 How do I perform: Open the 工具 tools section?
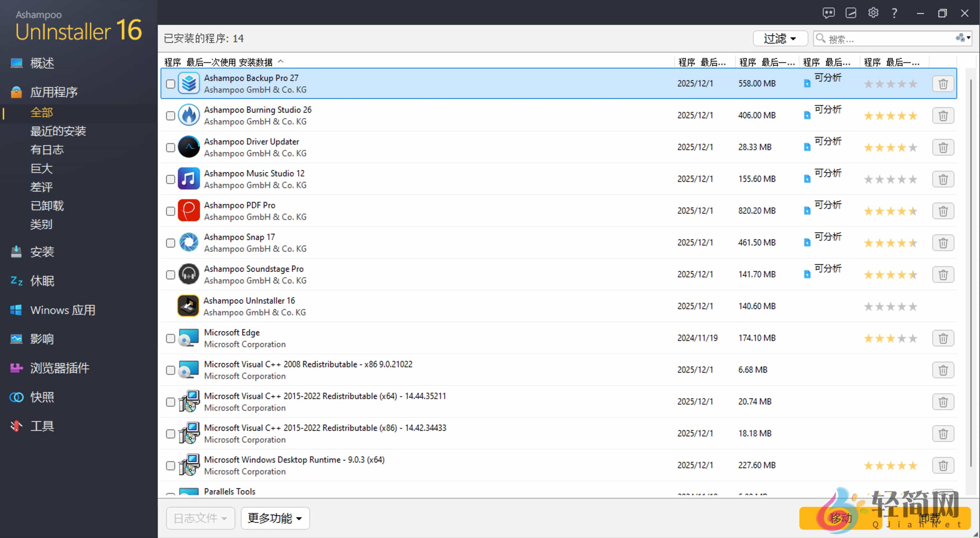click(x=43, y=426)
